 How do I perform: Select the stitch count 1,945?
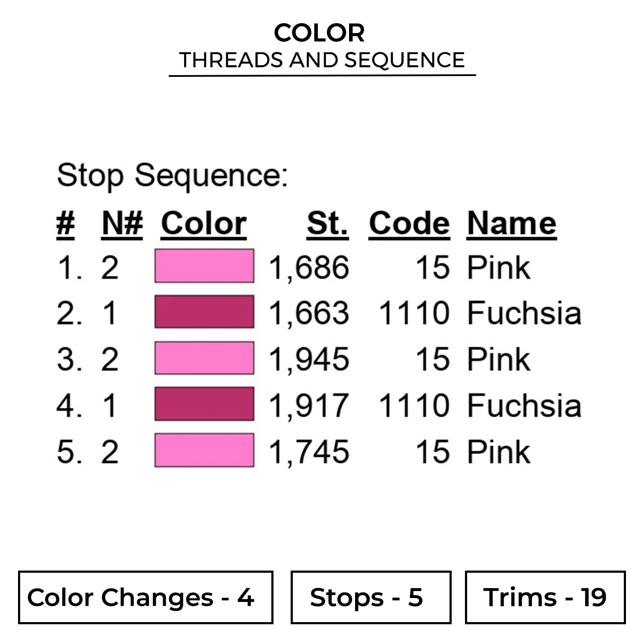click(309, 359)
